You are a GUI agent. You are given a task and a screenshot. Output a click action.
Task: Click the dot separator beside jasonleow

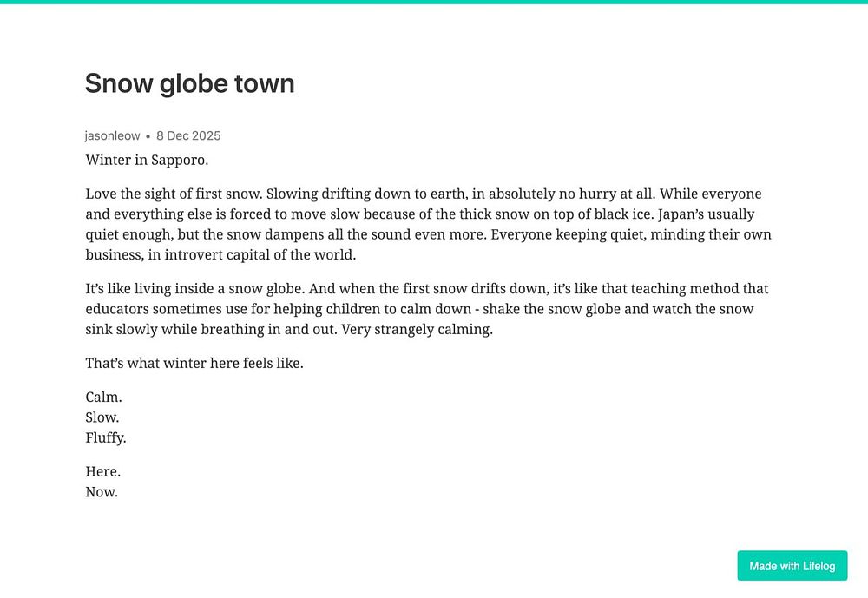[x=148, y=136]
